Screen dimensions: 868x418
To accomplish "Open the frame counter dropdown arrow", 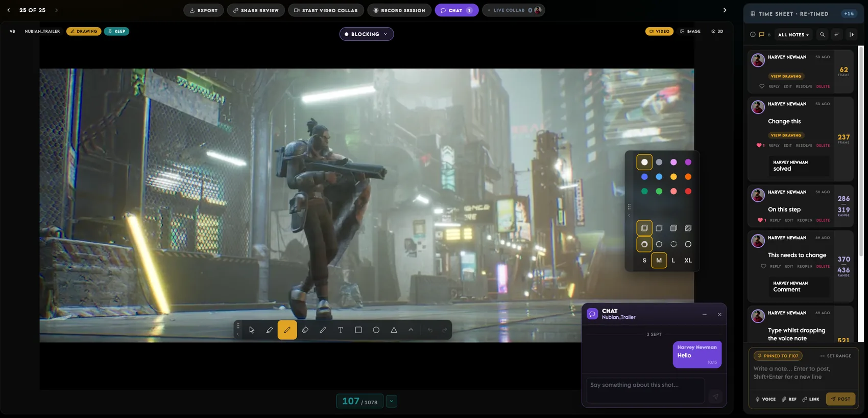I will coord(392,401).
